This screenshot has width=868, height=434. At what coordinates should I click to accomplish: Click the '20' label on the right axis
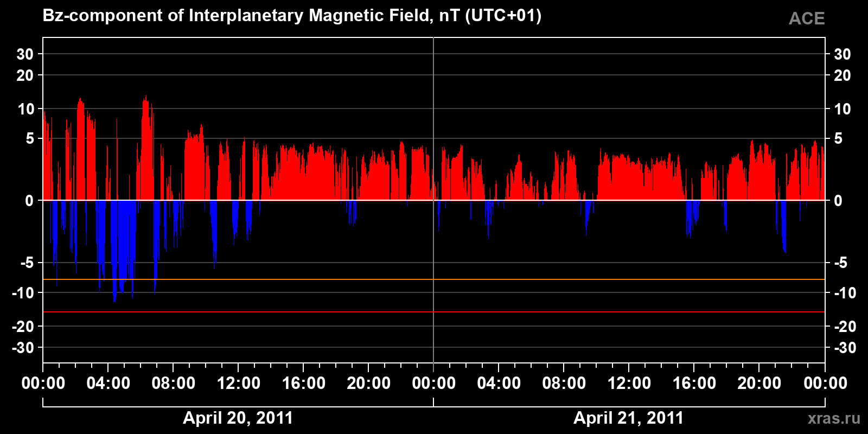(x=843, y=75)
